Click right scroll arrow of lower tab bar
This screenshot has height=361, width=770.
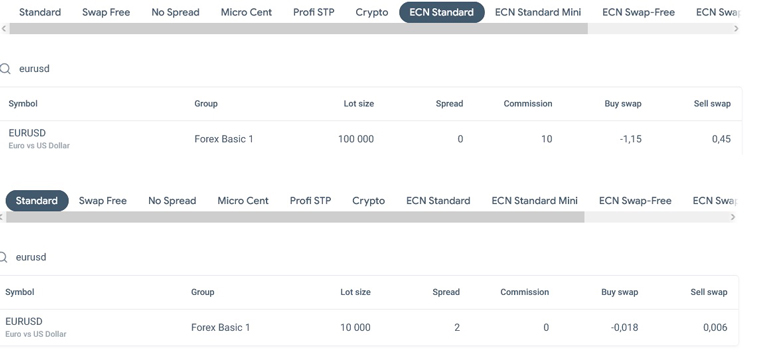732,217
